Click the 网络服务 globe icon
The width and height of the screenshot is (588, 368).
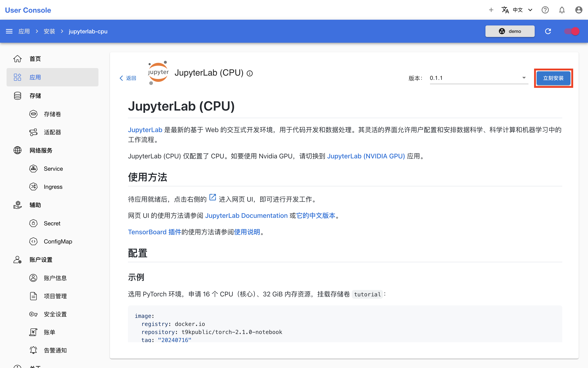pyautogui.click(x=18, y=150)
